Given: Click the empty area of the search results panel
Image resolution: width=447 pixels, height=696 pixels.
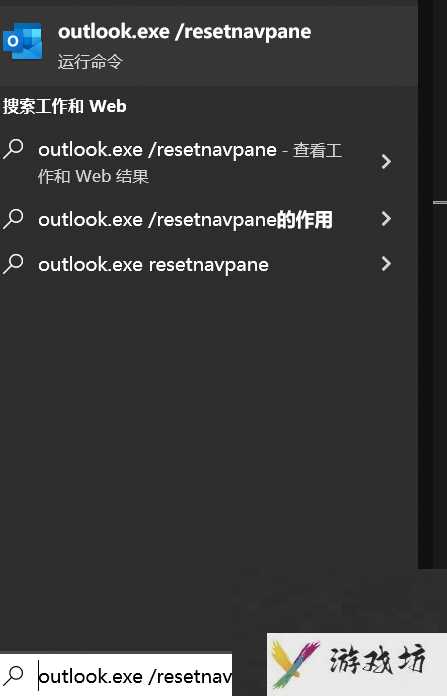Looking at the screenshot, I should pos(209,422).
